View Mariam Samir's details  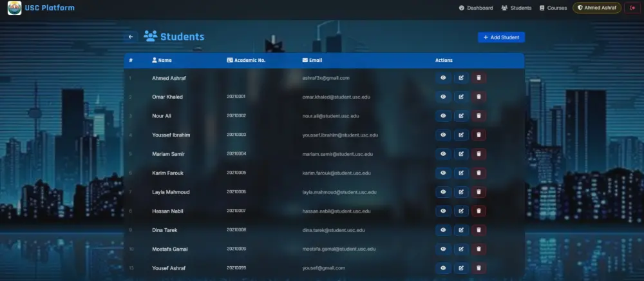443,154
